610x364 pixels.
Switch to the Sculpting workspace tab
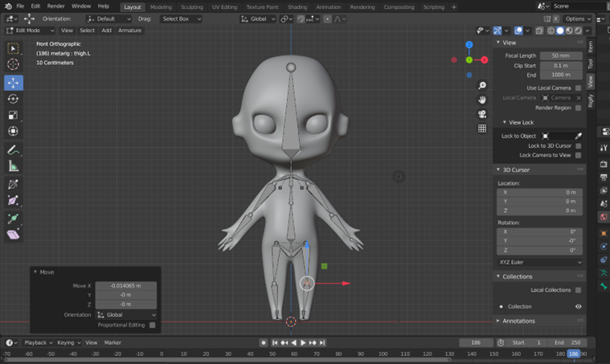pyautogui.click(x=192, y=7)
